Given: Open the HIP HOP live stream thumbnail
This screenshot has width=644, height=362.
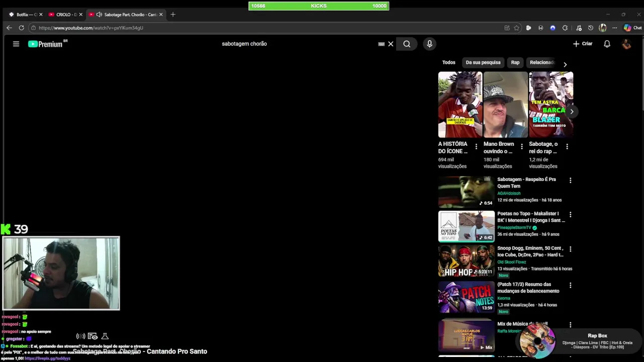Looking at the screenshot, I should click(x=466, y=261).
